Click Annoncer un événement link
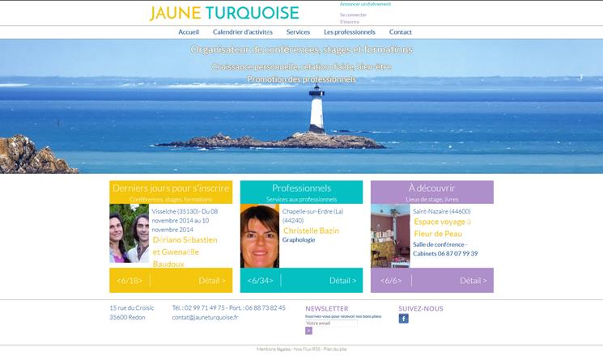 point(365,4)
